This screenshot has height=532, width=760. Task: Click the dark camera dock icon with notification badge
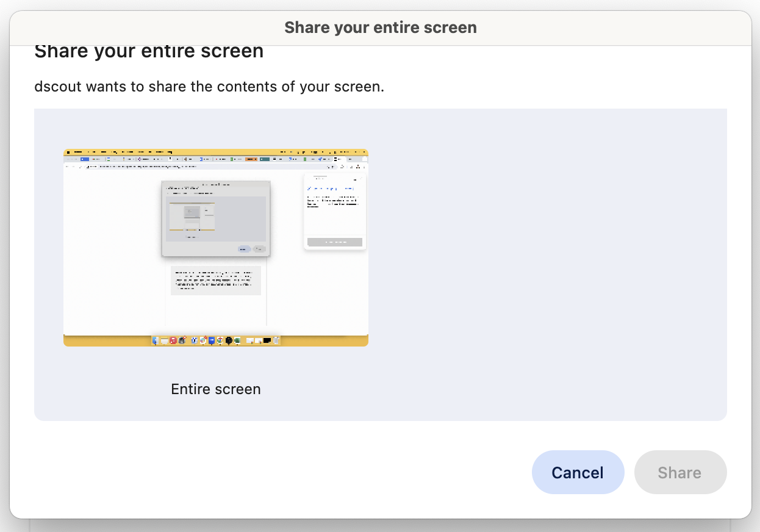182,340
